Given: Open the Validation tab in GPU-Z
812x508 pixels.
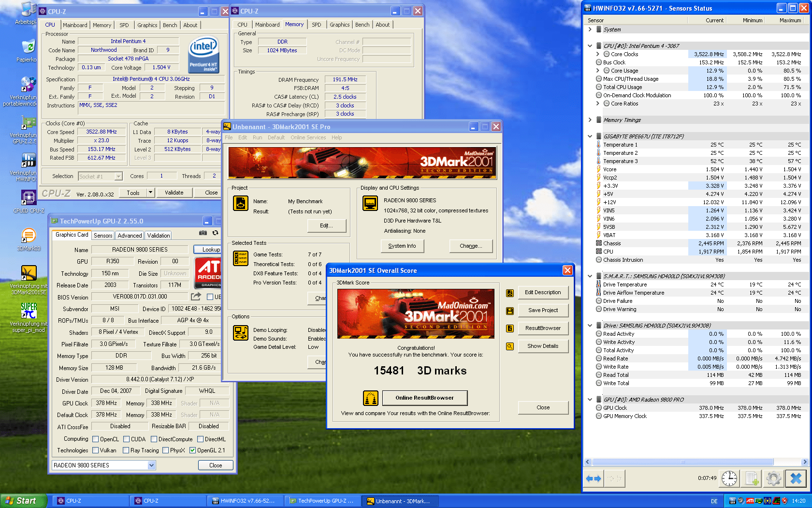Looking at the screenshot, I should click(x=159, y=236).
